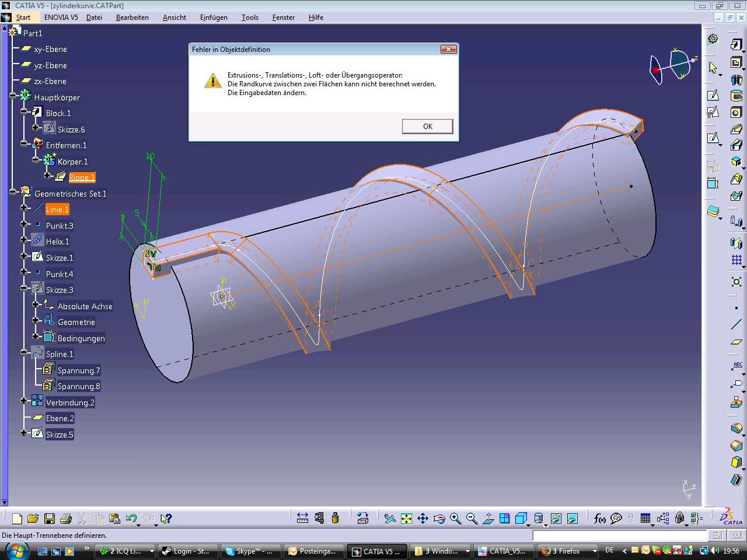
Task: Close the Fehler in Objektdefinition dialog
Action: [x=448, y=50]
